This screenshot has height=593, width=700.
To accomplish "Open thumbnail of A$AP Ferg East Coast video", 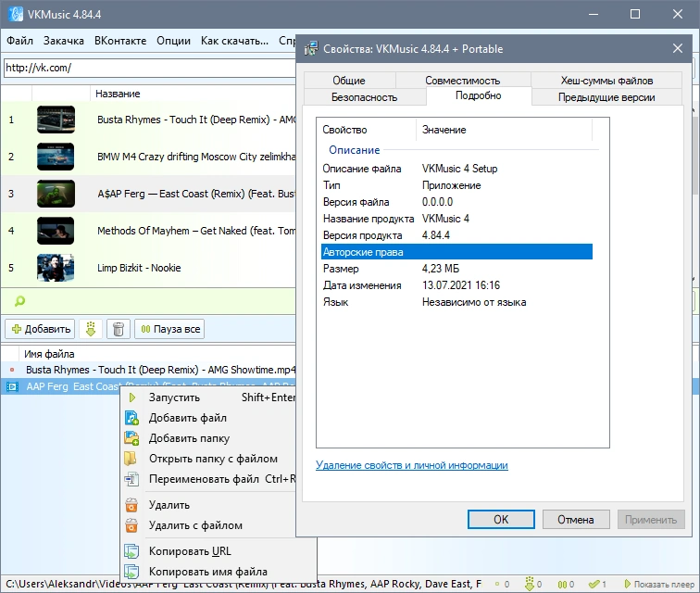I will coord(56,194).
